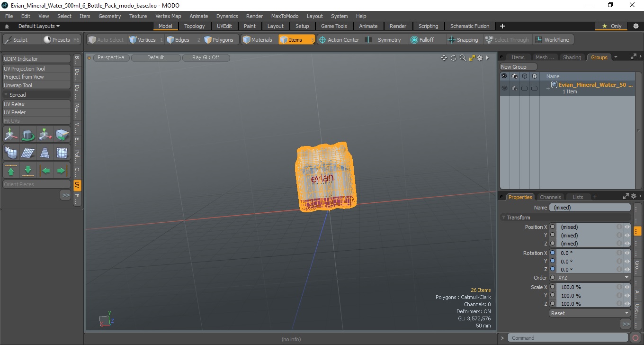Viewport: 644px width, 345px height.
Task: Add a new properties tab with plus
Action: 595,197
